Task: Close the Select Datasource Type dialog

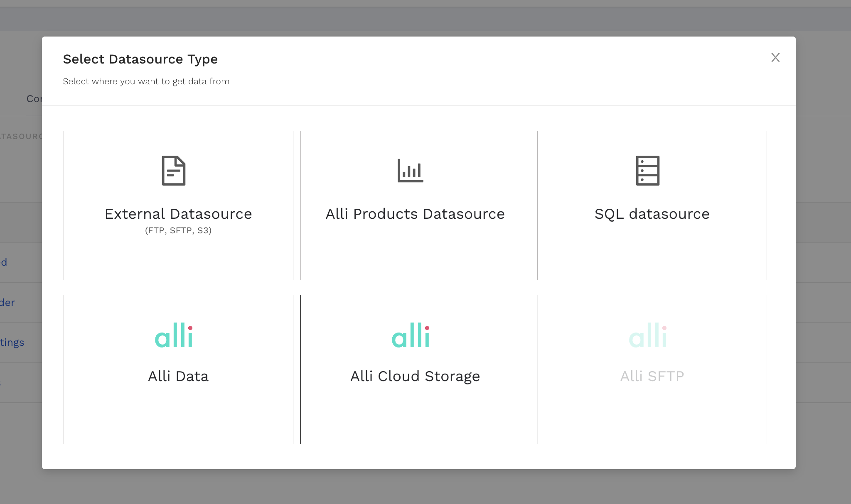Action: (775, 58)
